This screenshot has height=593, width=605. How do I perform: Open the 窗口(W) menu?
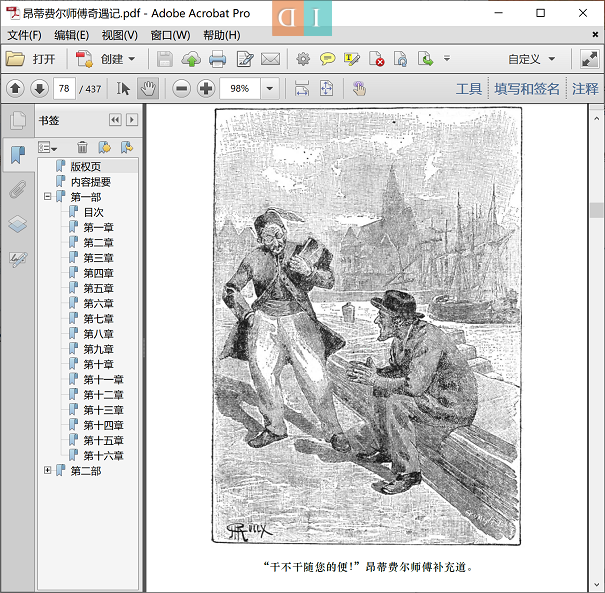[x=170, y=35]
